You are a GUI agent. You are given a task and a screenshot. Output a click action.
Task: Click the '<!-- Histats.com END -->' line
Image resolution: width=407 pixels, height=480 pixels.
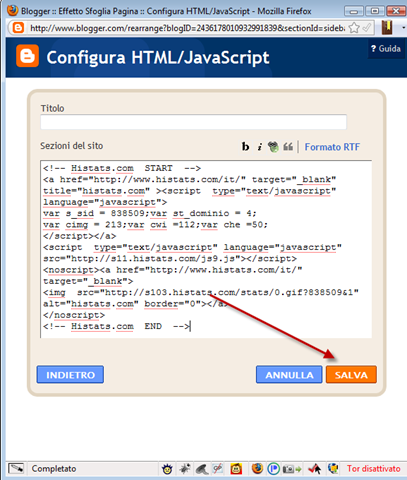click(x=116, y=326)
